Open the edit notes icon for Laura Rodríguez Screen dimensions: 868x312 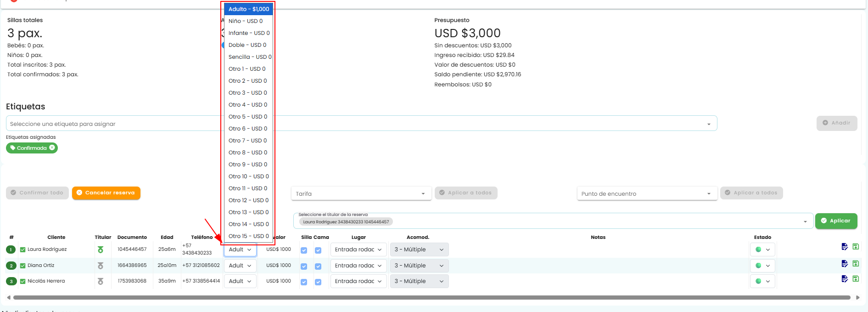(845, 247)
